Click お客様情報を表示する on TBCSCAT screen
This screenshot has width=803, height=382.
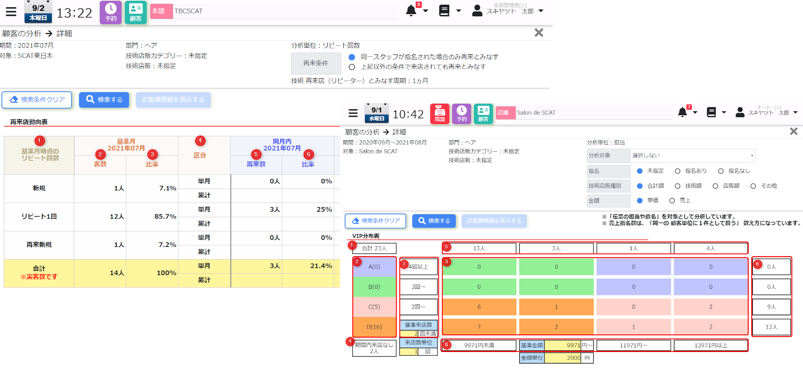pyautogui.click(x=174, y=100)
